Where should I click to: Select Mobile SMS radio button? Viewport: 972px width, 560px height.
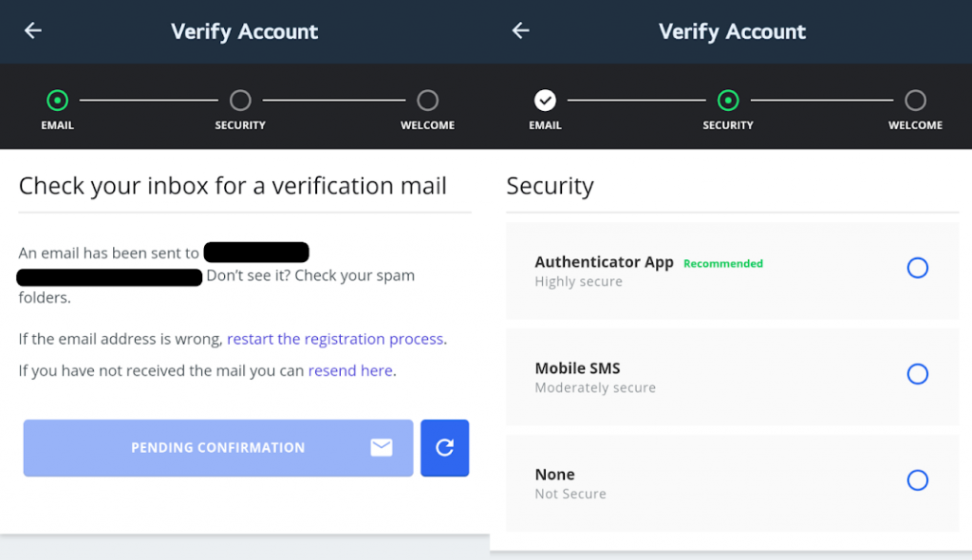(918, 374)
